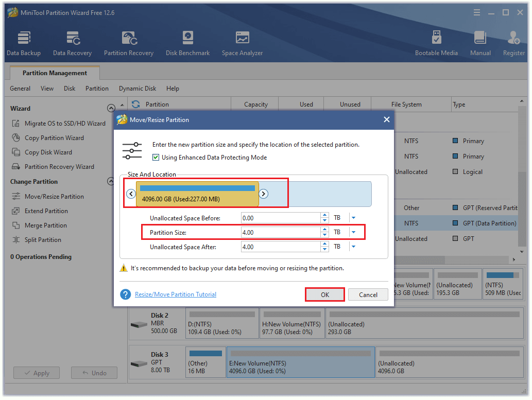Create Bootable Media
Viewport: 532px width, 400px height.
click(436, 43)
